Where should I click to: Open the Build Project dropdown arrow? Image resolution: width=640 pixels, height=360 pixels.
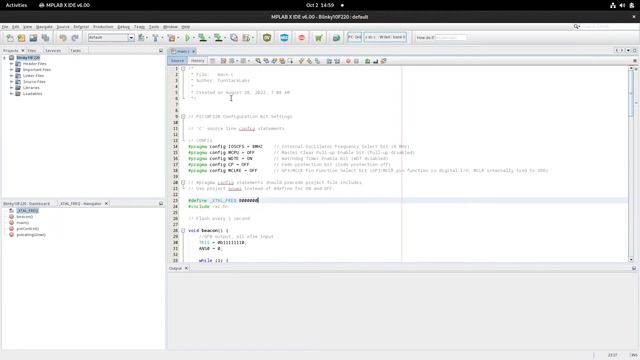pyautogui.click(x=162, y=38)
